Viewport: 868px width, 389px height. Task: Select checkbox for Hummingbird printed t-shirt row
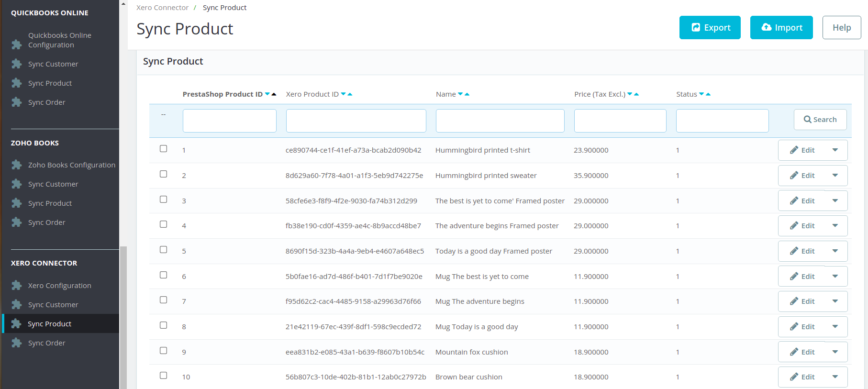tap(164, 149)
